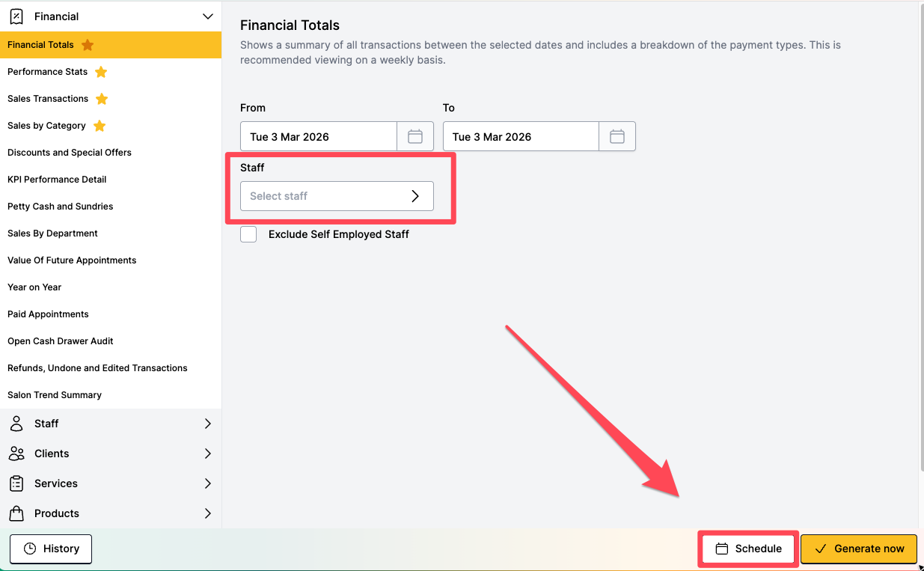Click the Products shopping bag icon

(x=16, y=513)
